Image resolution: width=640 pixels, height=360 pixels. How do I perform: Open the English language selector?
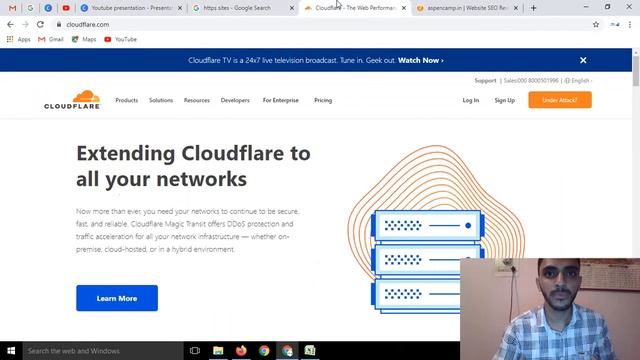point(578,81)
